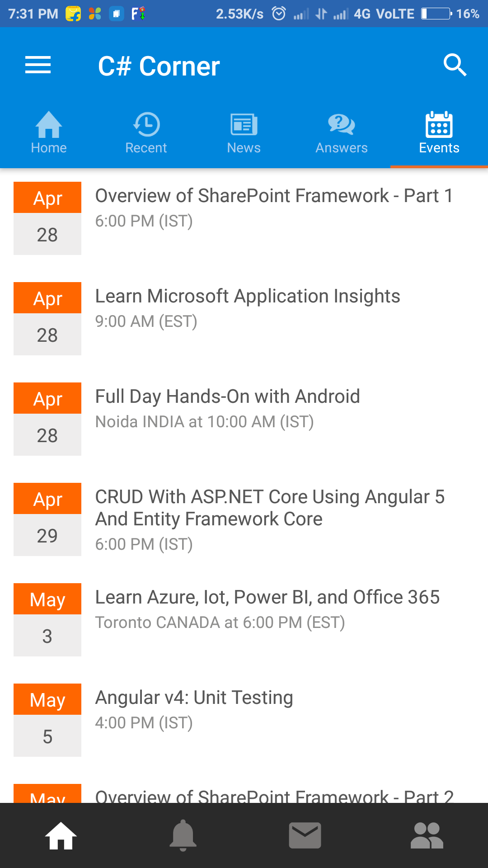Tap the search magnifier icon

(455, 65)
